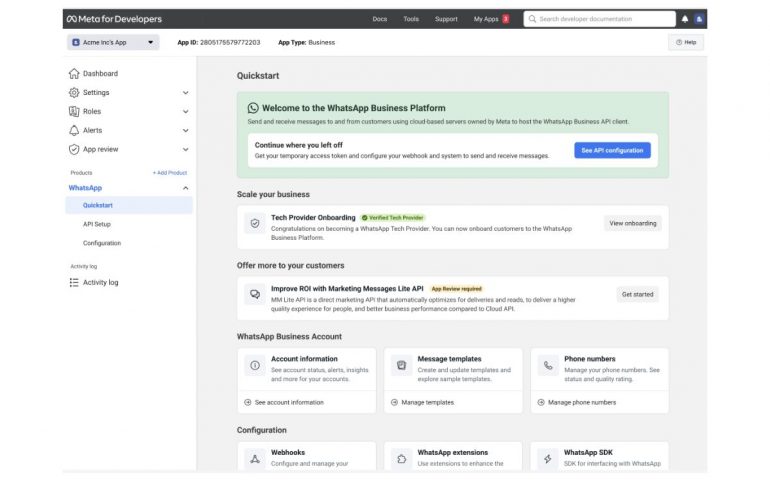Click the WhatsApp logo in welcome banner
The height and width of the screenshot is (480, 770).
pos(253,108)
